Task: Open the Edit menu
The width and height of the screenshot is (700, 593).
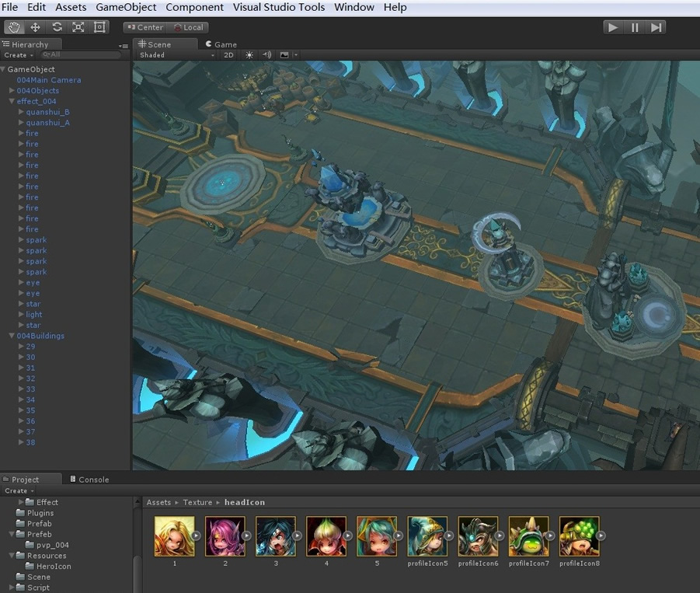Action: (37, 7)
